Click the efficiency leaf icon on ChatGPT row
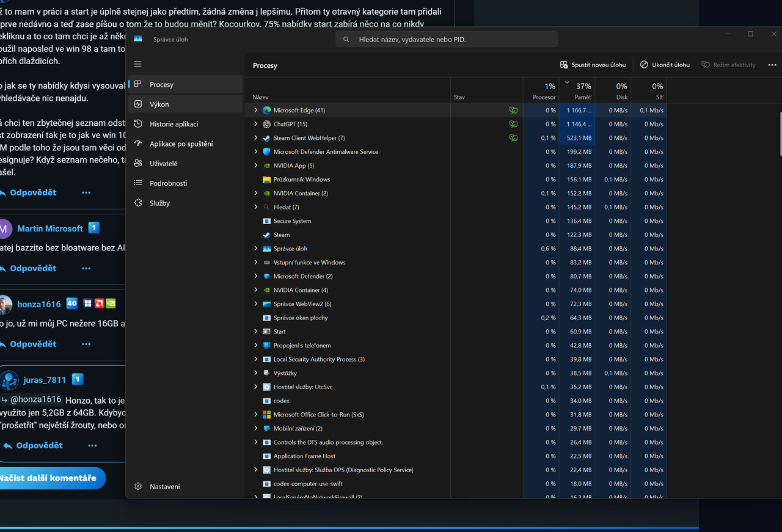 (x=513, y=124)
